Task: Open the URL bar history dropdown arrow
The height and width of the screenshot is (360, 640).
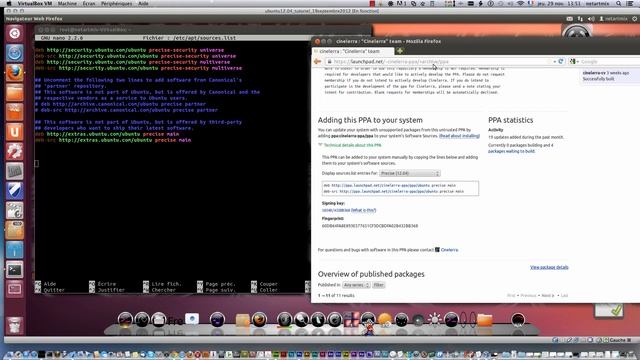Action: click(x=554, y=62)
